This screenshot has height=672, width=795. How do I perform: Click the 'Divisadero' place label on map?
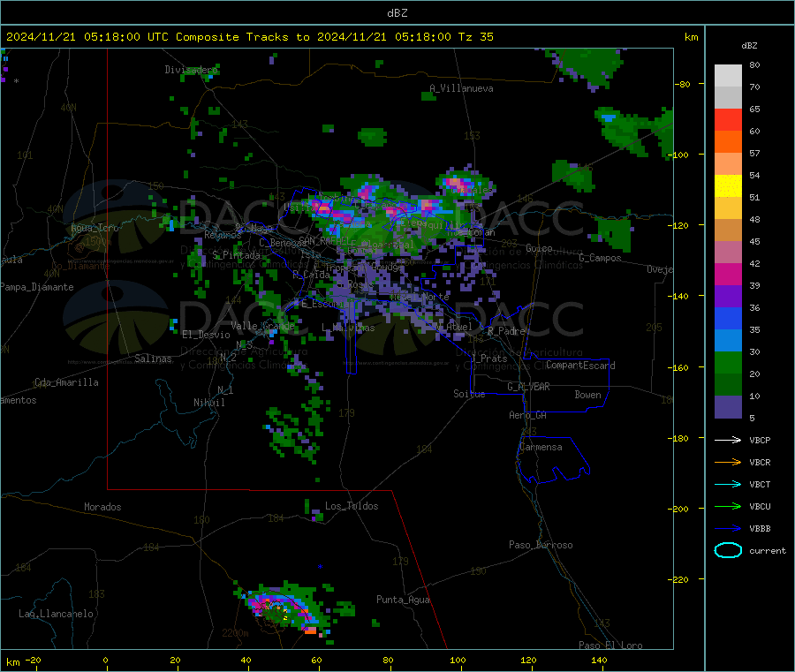point(191,70)
